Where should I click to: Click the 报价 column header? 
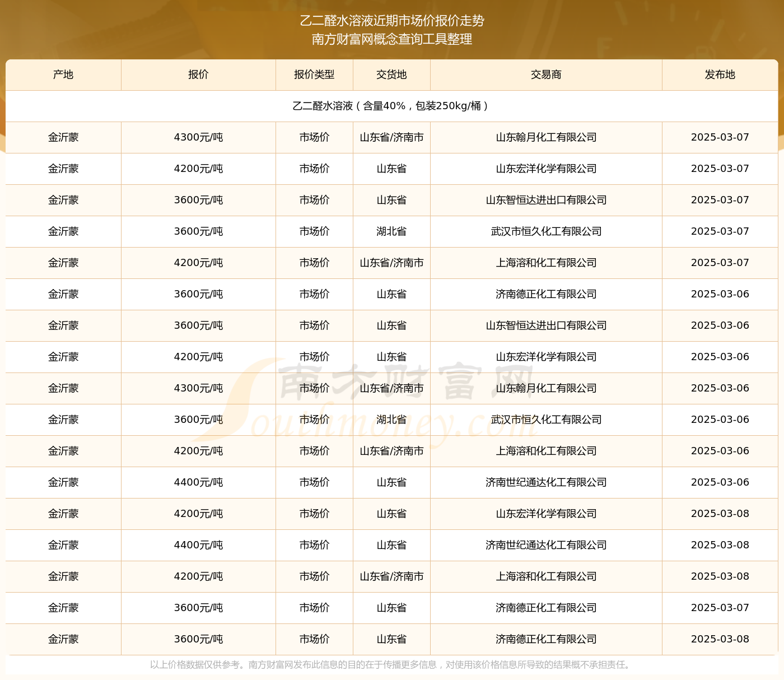click(198, 74)
